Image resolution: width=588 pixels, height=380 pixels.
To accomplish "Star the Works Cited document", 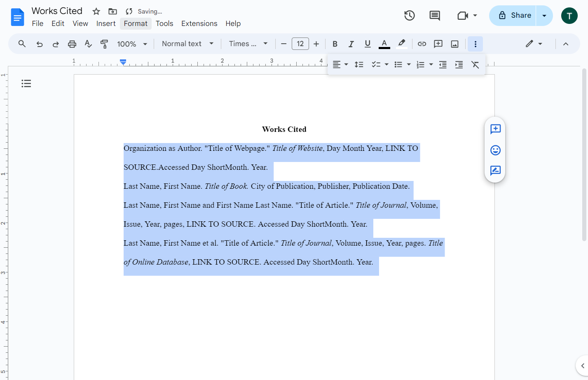I will (x=96, y=12).
